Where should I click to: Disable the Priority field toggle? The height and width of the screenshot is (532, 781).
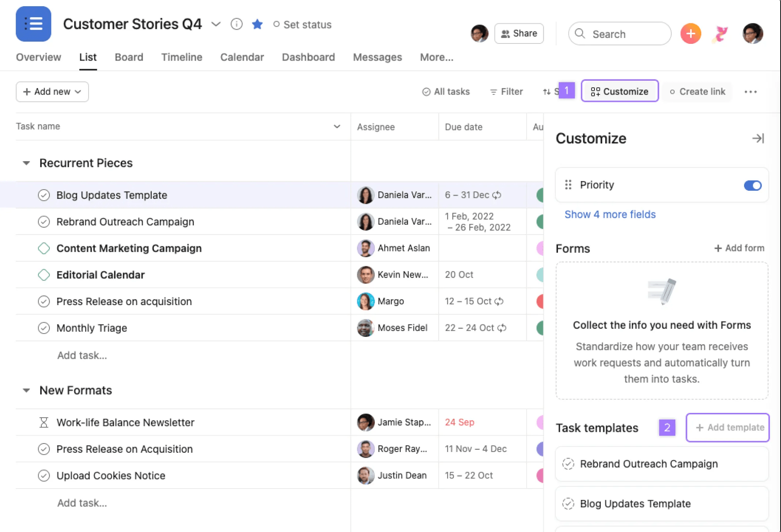[752, 185]
